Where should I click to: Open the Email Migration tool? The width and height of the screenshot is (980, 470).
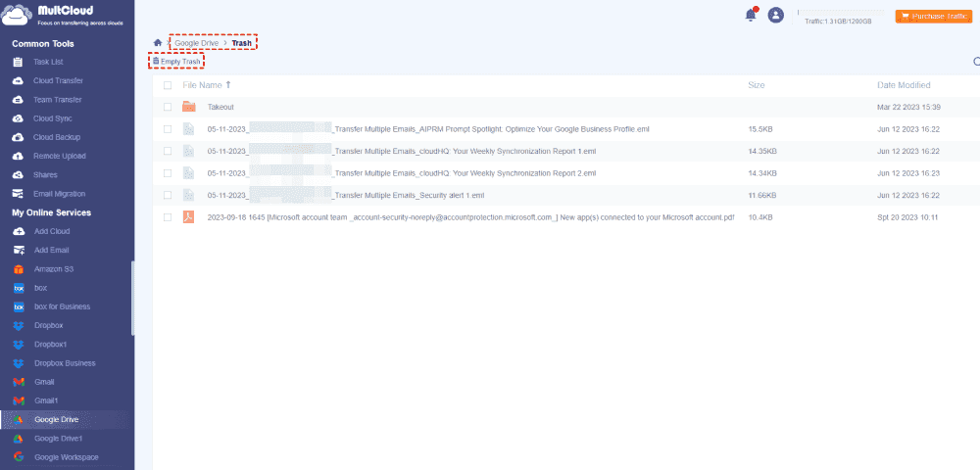pyautogui.click(x=60, y=194)
